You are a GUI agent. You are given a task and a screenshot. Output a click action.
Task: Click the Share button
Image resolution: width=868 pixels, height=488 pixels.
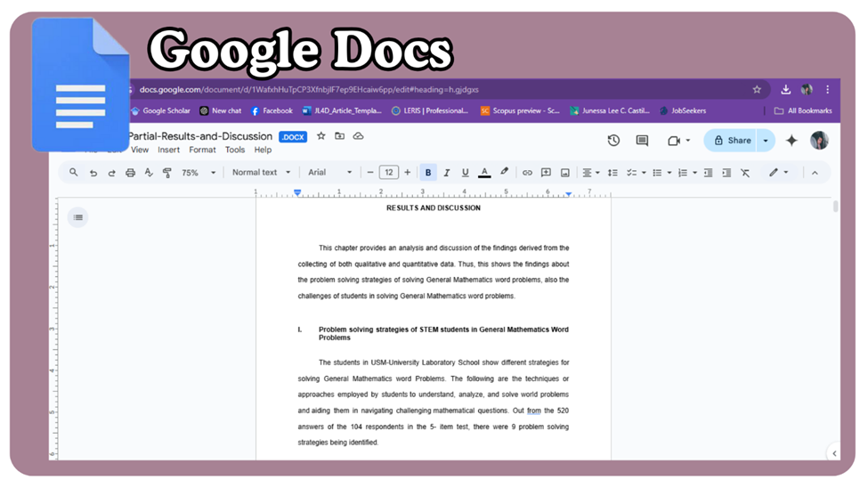click(x=732, y=140)
